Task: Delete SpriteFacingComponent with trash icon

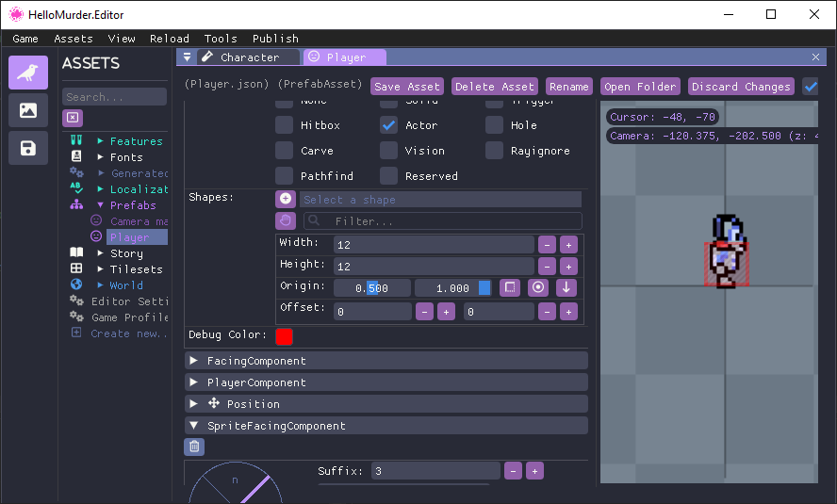Action: 194,447
